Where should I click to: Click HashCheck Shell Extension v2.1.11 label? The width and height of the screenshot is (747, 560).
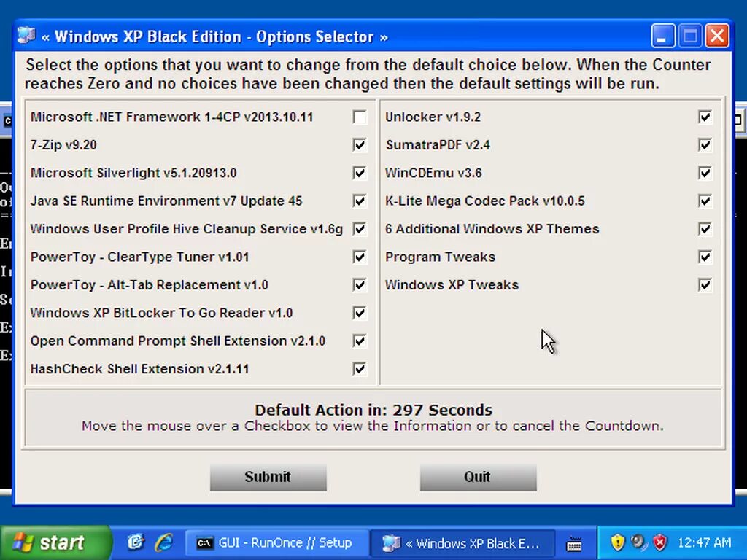coord(139,369)
